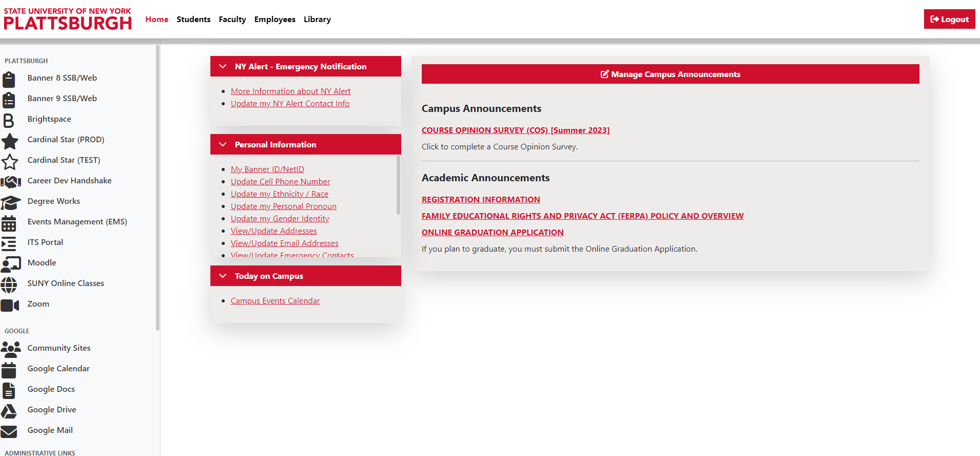Click the Google Calendar icon
980x456 pixels.
(9, 370)
